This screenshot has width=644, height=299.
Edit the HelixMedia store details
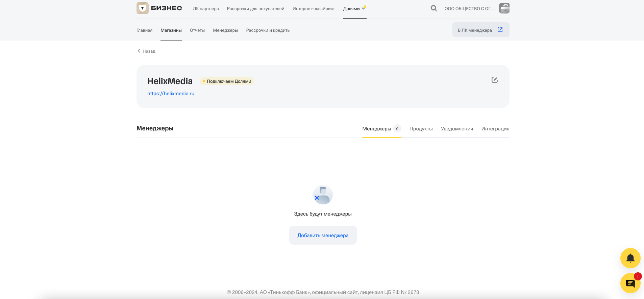point(495,80)
